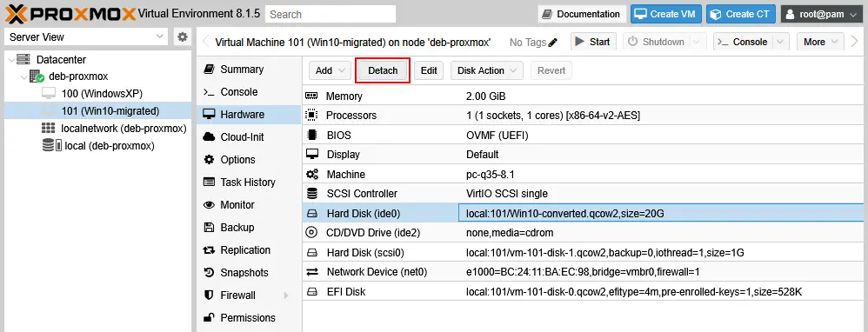This screenshot has width=868, height=332.
Task: Click the e1000 network device value
Action: point(583,272)
